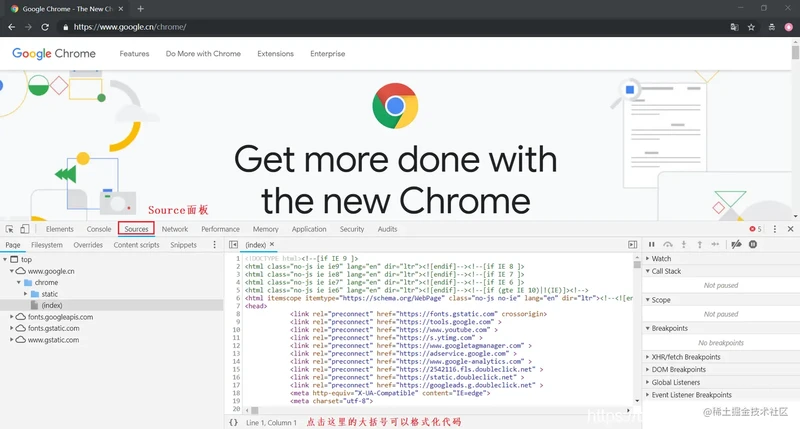Expand the static folder
Viewport: 800px width, 429px height.
[26, 294]
